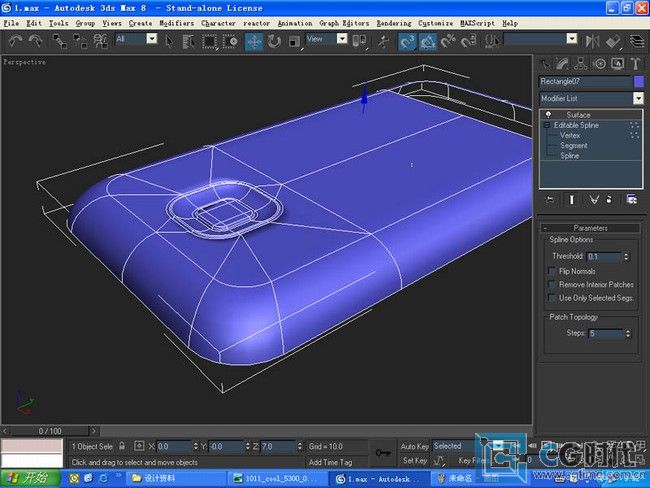
Task: Collapse the Parameters rollout
Action: [590, 228]
